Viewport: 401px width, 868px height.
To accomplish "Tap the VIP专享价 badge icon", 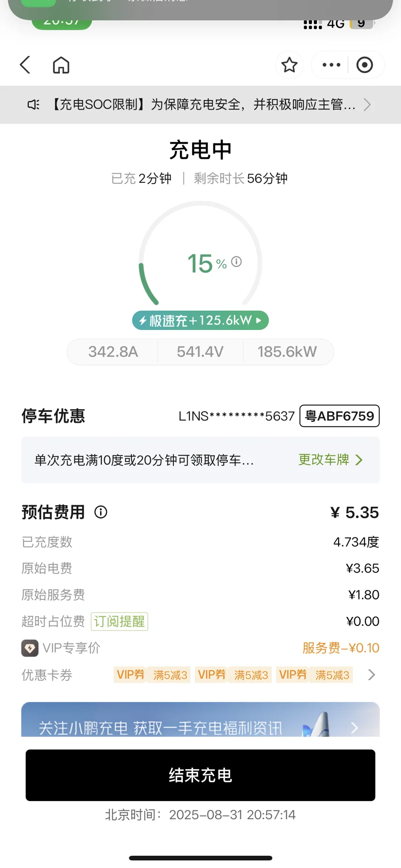I will point(30,648).
